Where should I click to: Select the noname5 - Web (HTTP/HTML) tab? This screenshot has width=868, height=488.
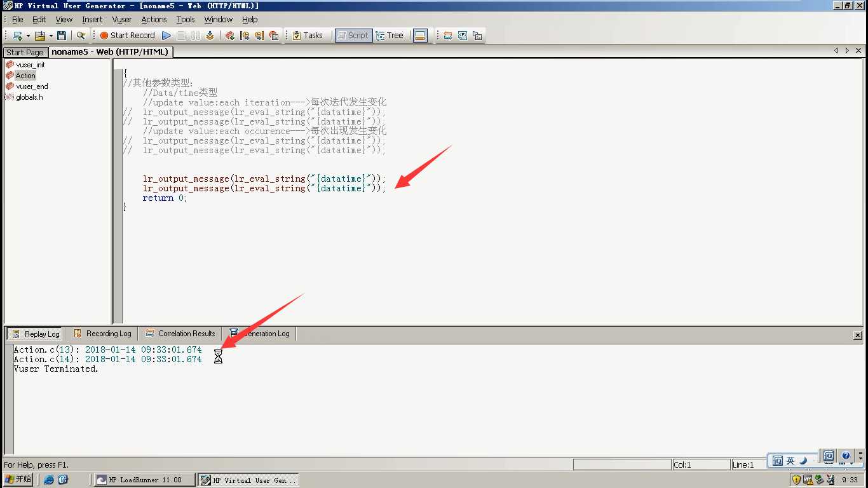110,52
